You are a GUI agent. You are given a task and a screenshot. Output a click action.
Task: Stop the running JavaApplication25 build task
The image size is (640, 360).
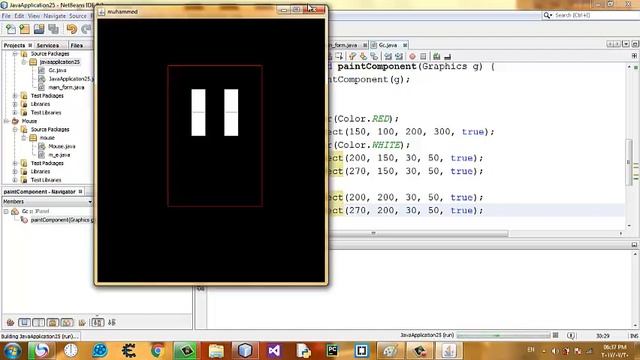pos(556,335)
